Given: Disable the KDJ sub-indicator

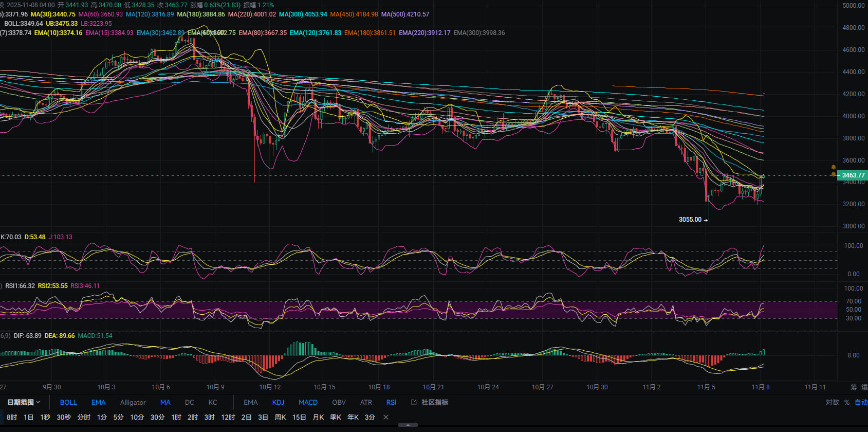Looking at the screenshot, I should click(278, 402).
